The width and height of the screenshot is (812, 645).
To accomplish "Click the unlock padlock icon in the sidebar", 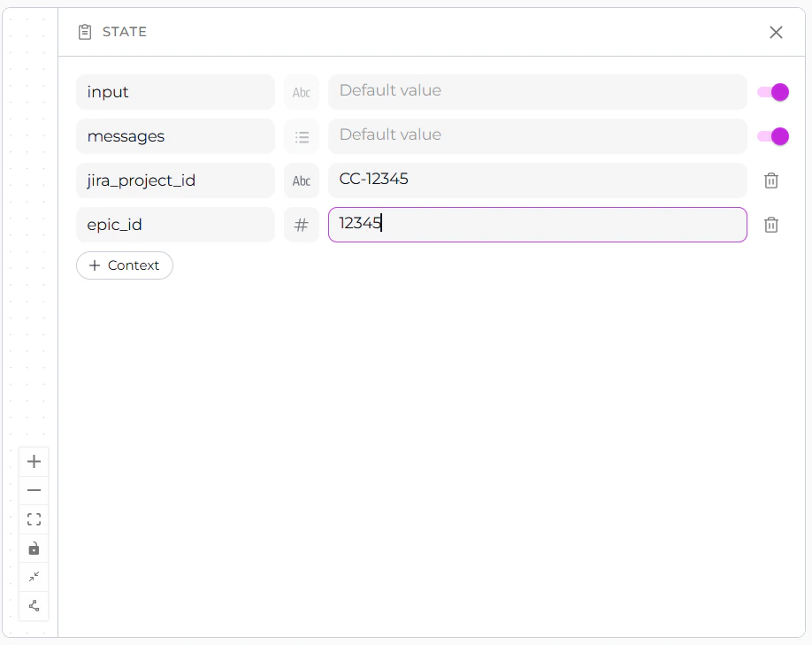I will 34,549.
